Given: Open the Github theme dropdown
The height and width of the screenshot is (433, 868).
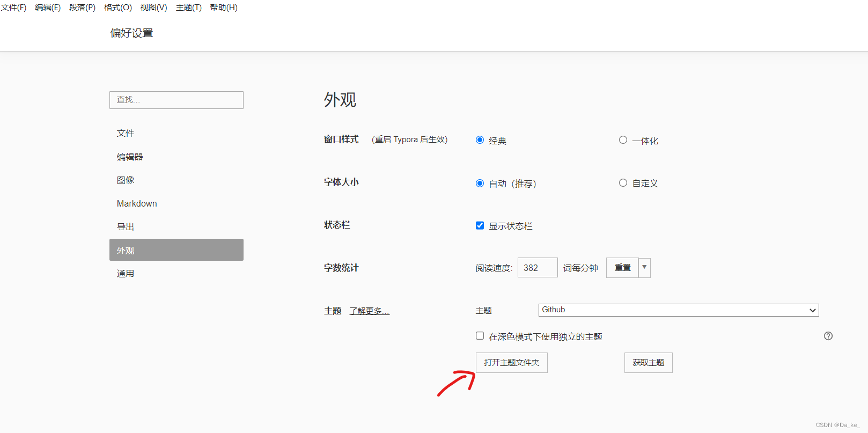Looking at the screenshot, I should pos(679,310).
